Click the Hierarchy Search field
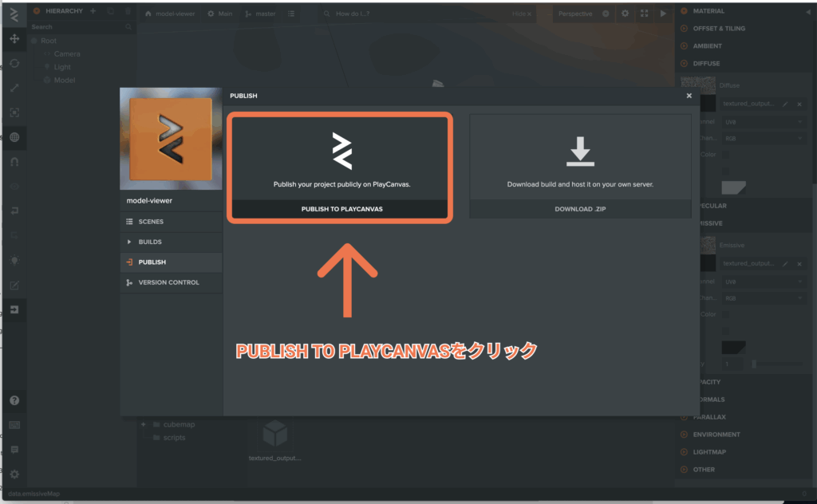Image resolution: width=817 pixels, height=504 pixels. [81, 26]
